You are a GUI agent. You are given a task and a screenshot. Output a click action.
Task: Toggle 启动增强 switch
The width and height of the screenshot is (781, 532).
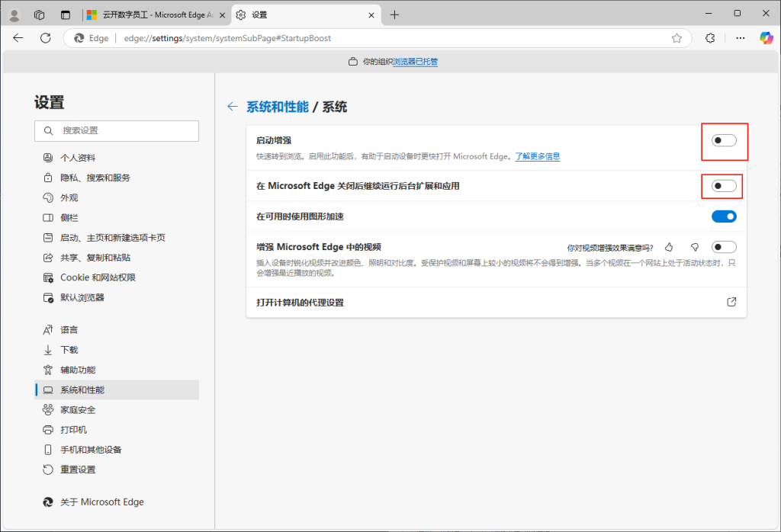724,140
